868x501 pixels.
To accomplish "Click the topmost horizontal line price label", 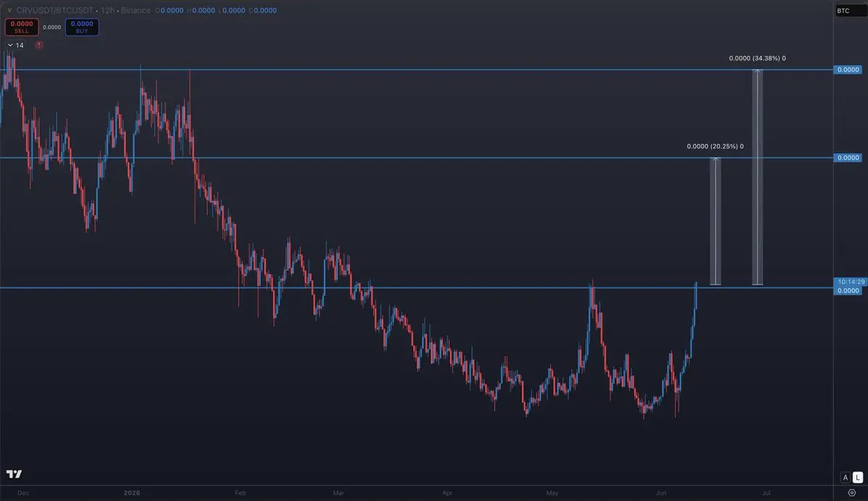I will [848, 70].
